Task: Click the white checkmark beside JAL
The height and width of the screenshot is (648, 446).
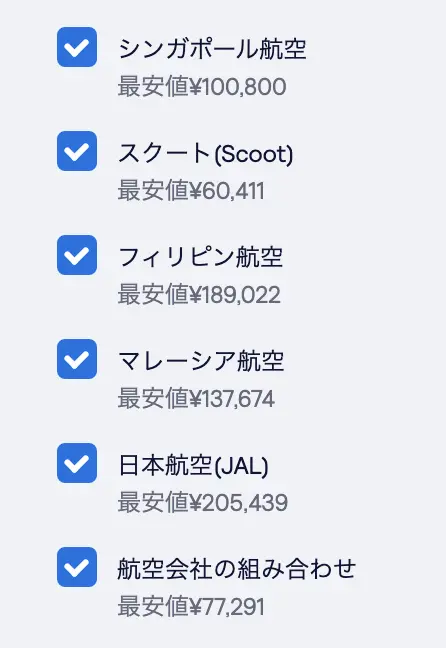Action: click(77, 463)
